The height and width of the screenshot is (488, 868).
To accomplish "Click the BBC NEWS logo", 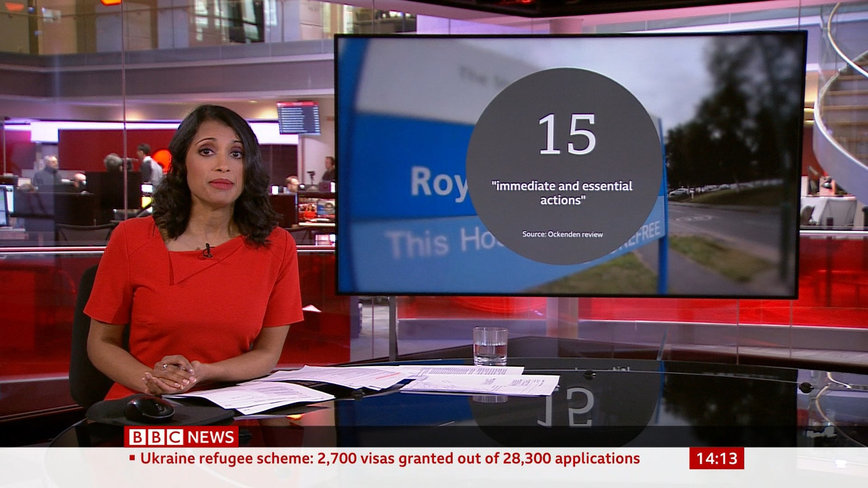I will [x=181, y=436].
